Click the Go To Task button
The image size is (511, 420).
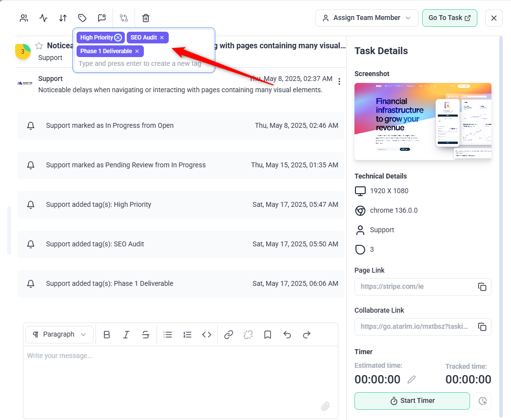449,18
